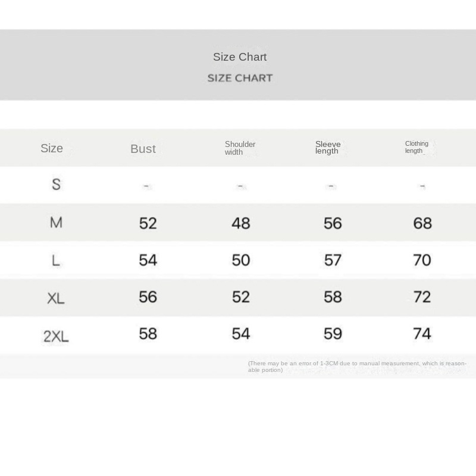Click sleeve length value 58 for size XL

[x=333, y=297]
